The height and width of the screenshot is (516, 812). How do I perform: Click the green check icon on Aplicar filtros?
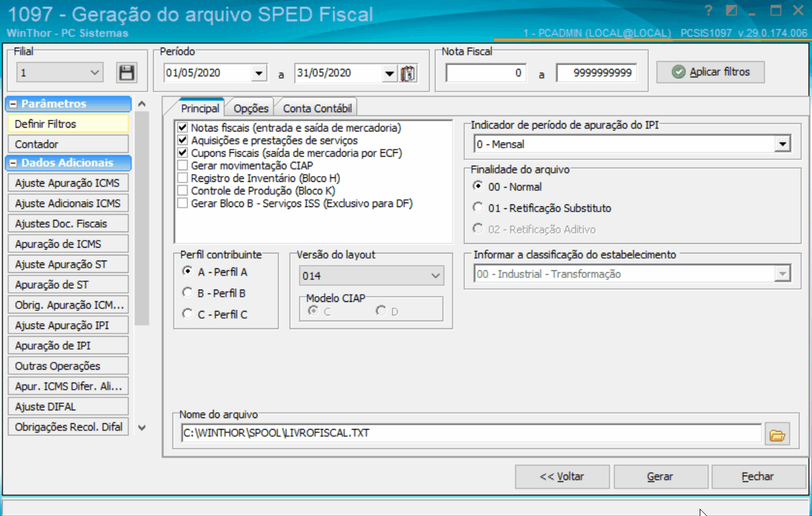click(x=678, y=72)
